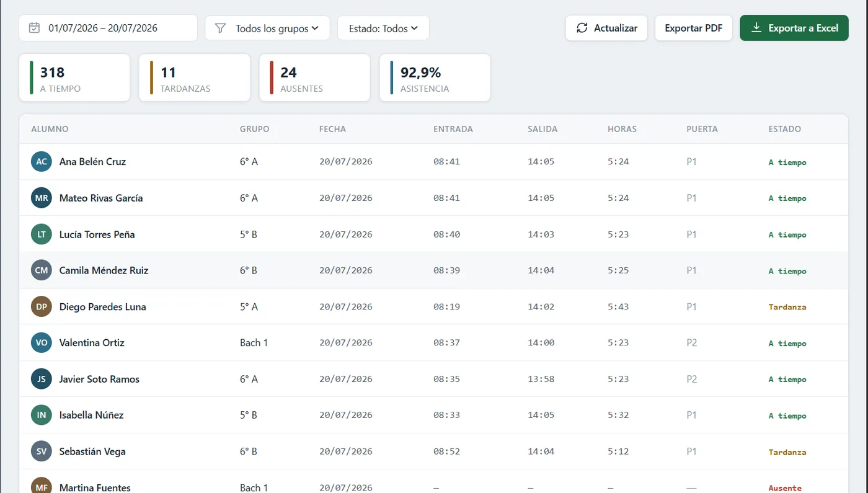Select the name Ana Belén Cruz
The height and width of the screenshot is (493, 868).
point(92,162)
